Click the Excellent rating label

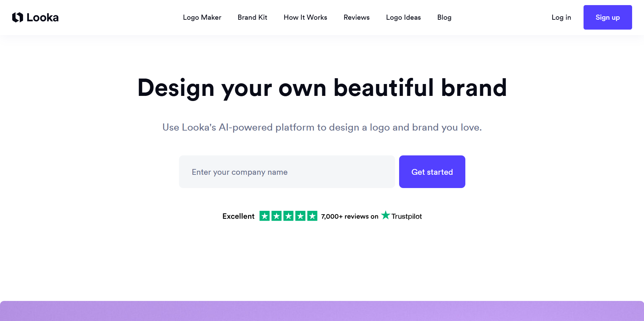pyautogui.click(x=238, y=216)
